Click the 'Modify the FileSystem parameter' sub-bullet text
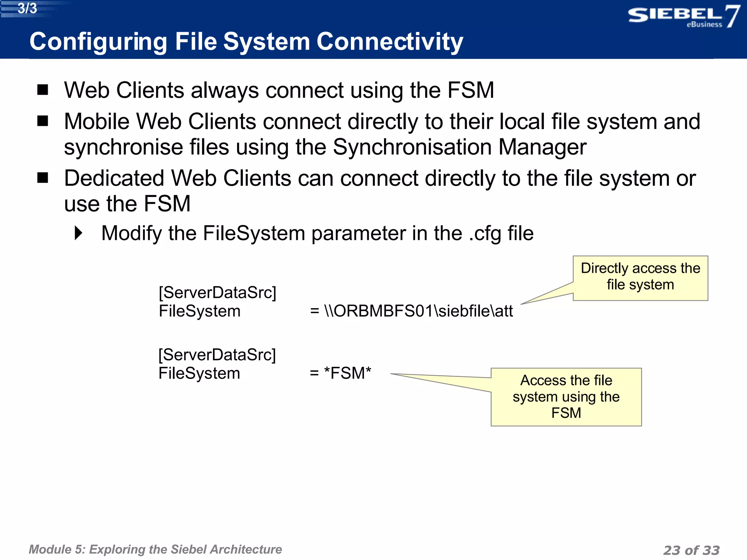Image resolution: width=747 pixels, height=560 pixels. coord(317,233)
